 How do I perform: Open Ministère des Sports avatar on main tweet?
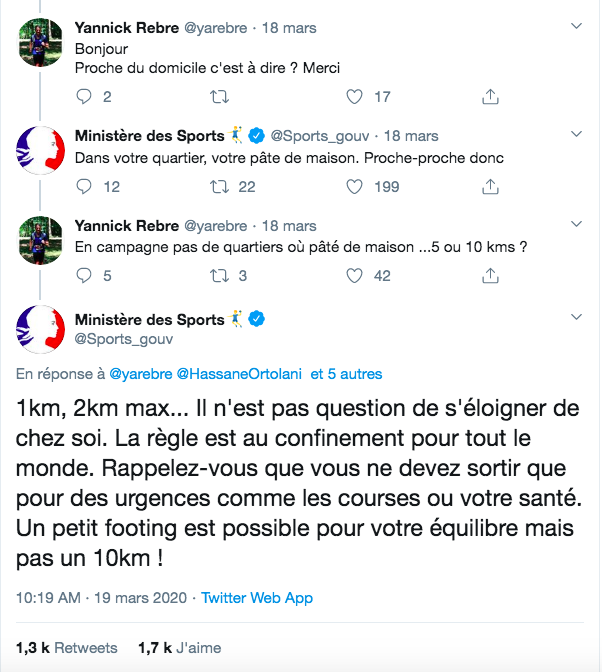[x=42, y=333]
